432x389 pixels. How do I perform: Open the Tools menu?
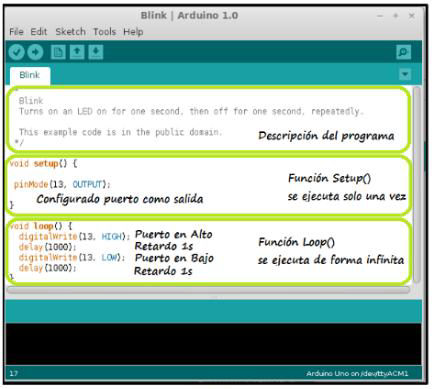[104, 32]
